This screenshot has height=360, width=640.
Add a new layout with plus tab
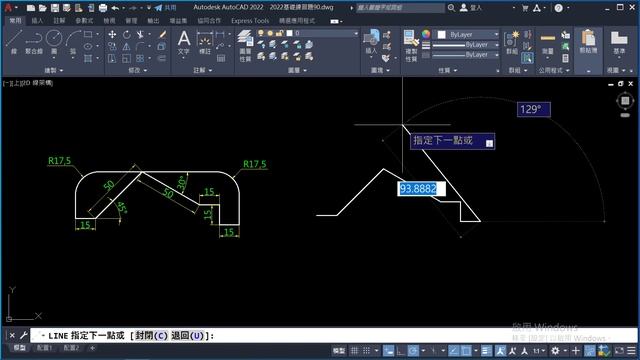(x=92, y=348)
